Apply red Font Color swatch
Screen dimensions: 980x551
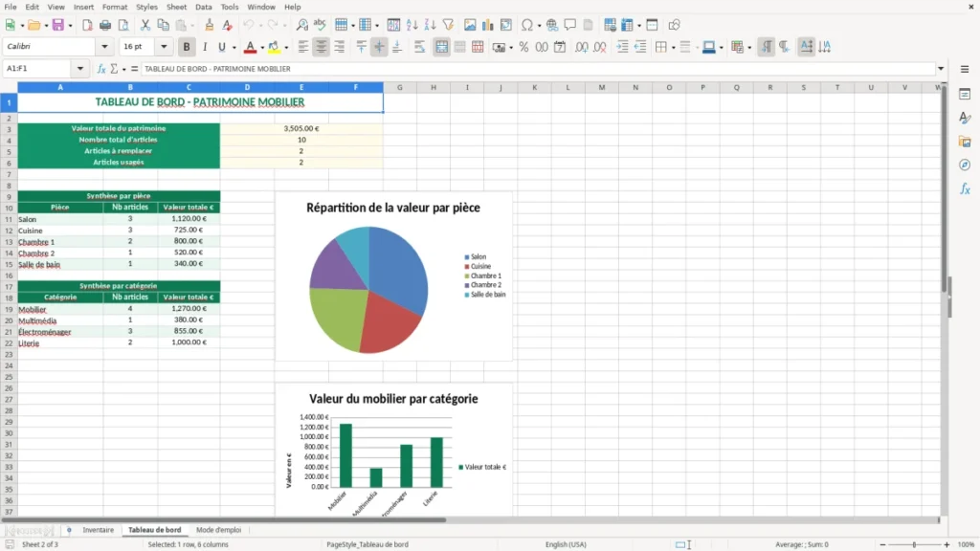pos(250,47)
